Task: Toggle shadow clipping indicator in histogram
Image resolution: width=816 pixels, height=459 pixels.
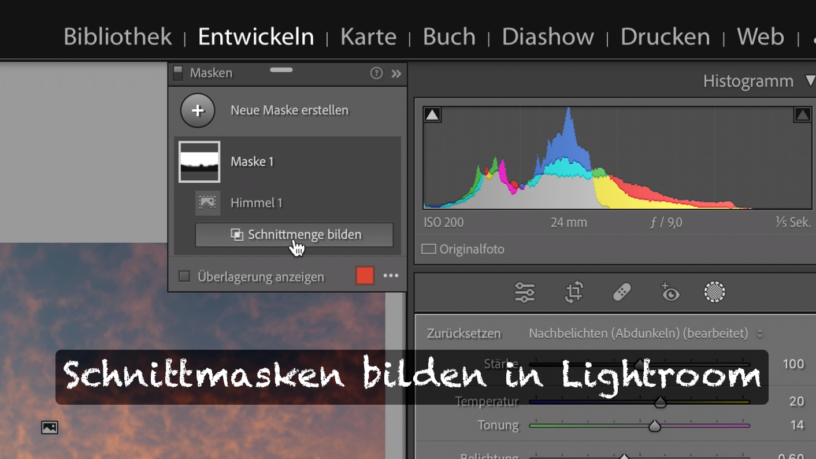Action: pyautogui.click(x=432, y=114)
